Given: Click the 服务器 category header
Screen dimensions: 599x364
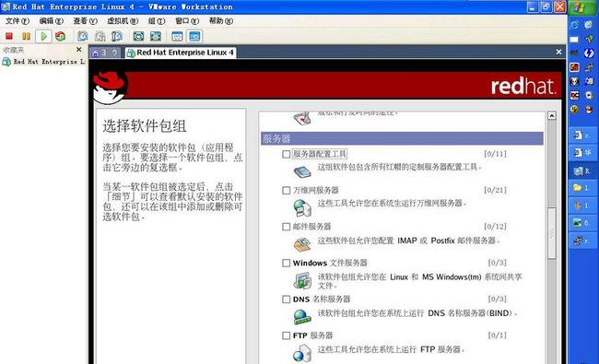Looking at the screenshot, I should (x=402, y=138).
